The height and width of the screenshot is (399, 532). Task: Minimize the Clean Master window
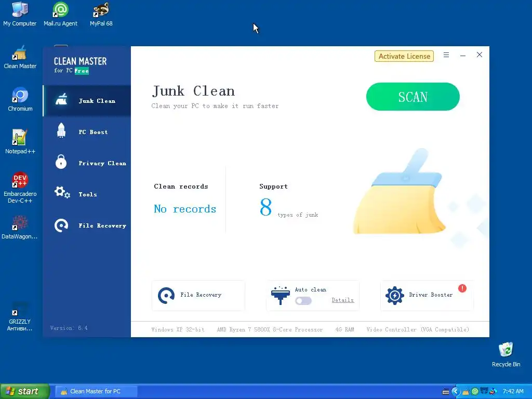click(x=463, y=55)
